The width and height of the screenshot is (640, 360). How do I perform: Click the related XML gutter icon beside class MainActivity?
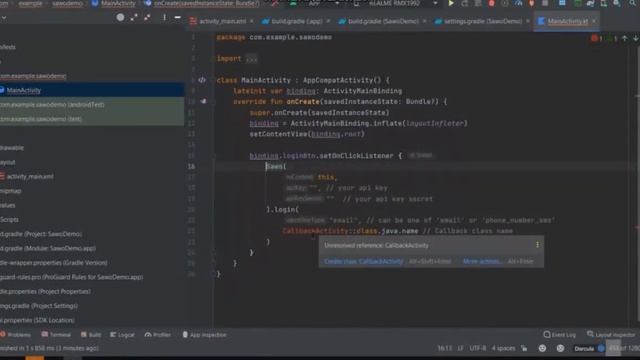tap(202, 80)
